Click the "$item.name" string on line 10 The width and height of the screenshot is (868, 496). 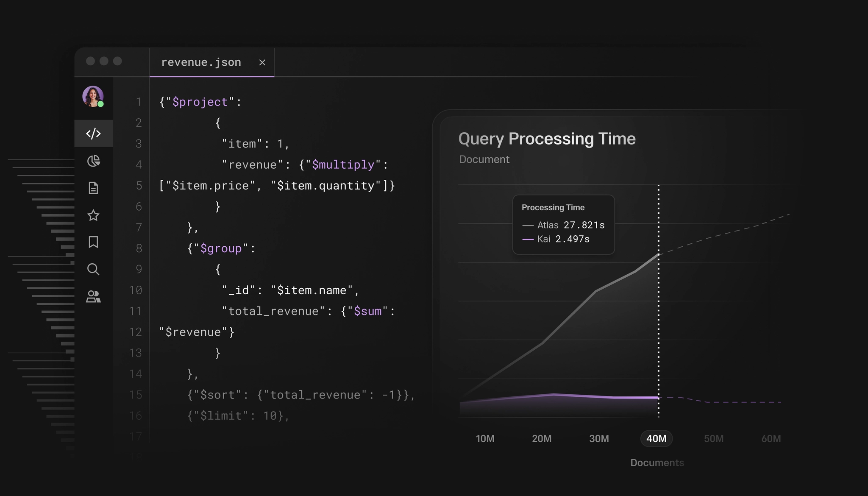click(312, 290)
